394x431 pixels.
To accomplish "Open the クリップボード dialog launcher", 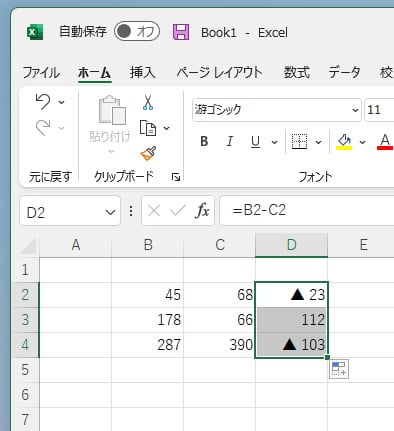I will pos(175,177).
